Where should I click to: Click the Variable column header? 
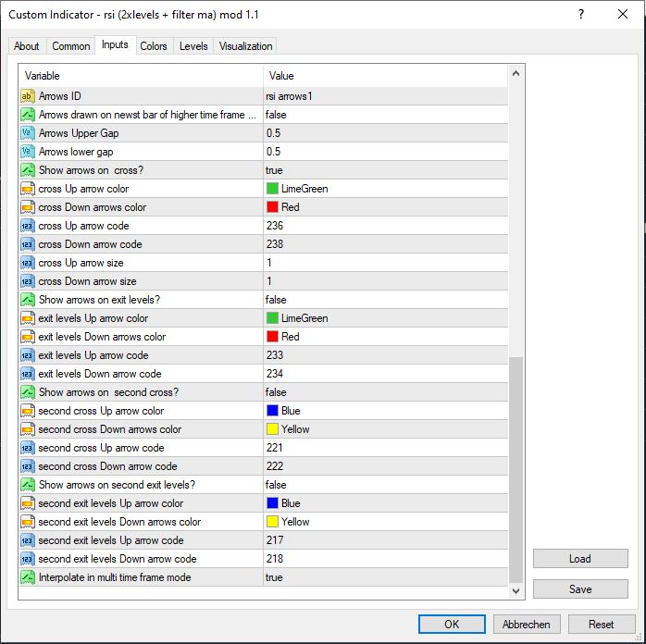click(139, 75)
